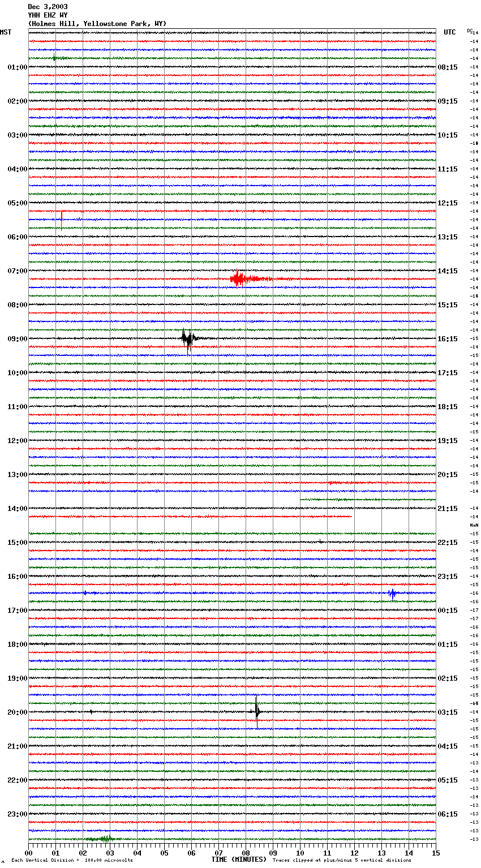Screen dimensions: 481x868
Task: Click the UTC label '20:15'
Action: point(448,475)
